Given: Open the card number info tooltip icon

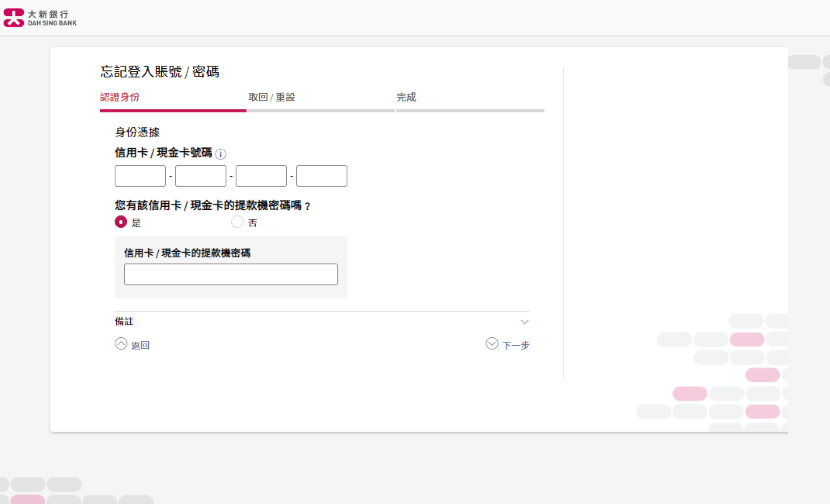Looking at the screenshot, I should (221, 154).
